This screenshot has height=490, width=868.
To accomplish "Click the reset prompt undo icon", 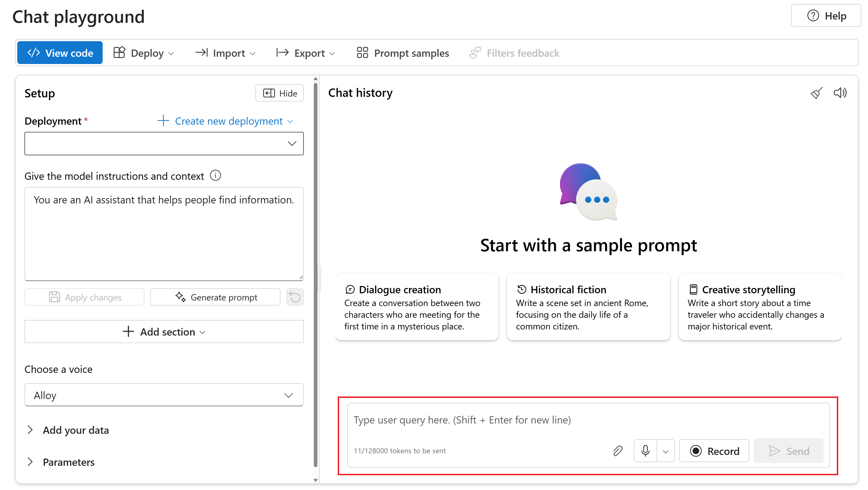I will point(295,297).
